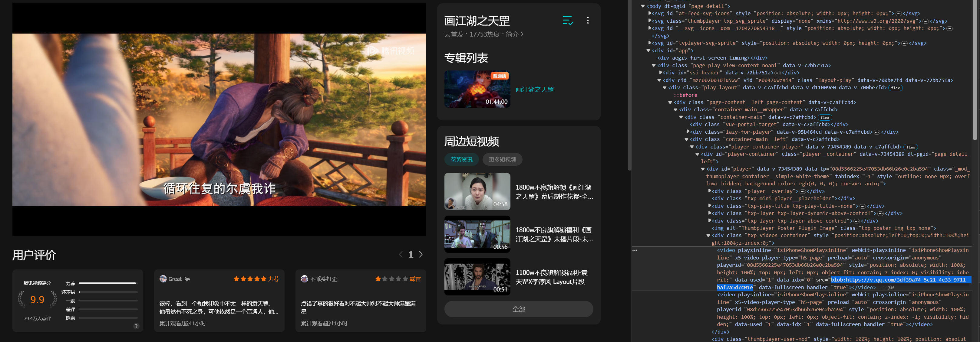Toggle the flex badge on the container-main div
The width and height of the screenshot is (980, 342).
tap(825, 117)
